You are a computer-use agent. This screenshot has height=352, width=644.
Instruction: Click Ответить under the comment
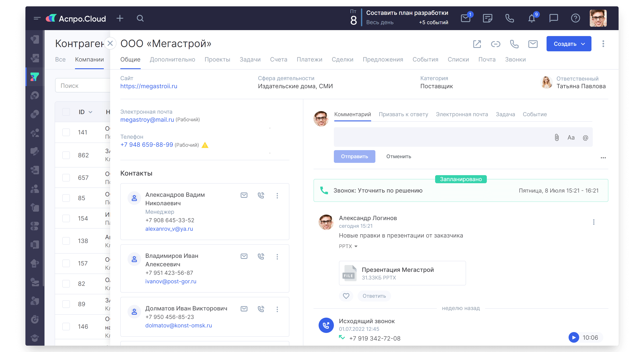click(374, 296)
